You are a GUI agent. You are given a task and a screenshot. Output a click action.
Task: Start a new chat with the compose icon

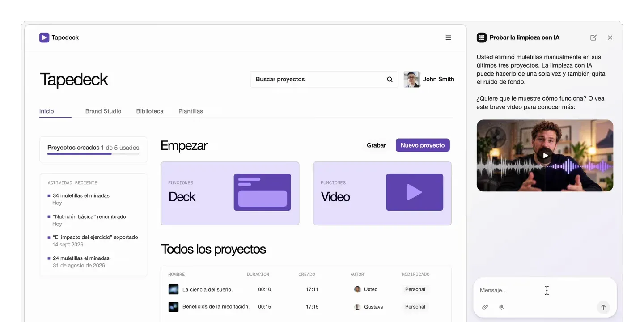point(593,38)
